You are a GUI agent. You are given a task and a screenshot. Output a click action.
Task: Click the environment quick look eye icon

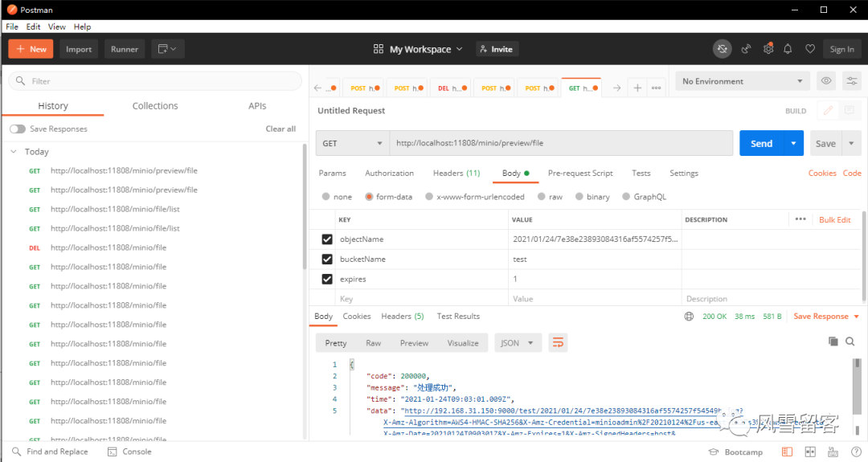point(826,81)
